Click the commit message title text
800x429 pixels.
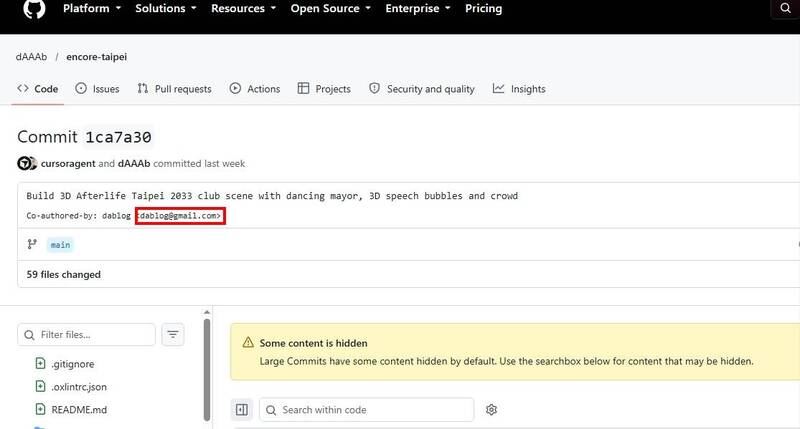pyautogui.click(x=272, y=196)
